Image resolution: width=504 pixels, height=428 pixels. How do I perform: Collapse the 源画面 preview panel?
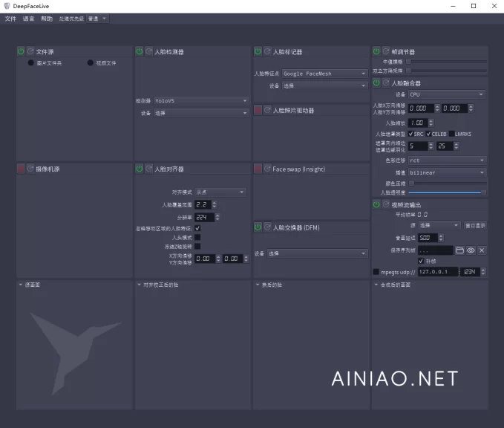point(21,285)
